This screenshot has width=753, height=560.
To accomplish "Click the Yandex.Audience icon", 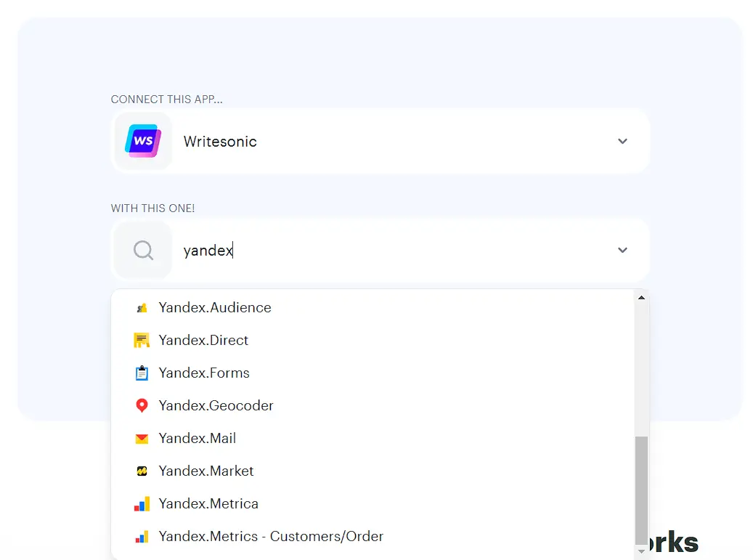I will pos(142,308).
